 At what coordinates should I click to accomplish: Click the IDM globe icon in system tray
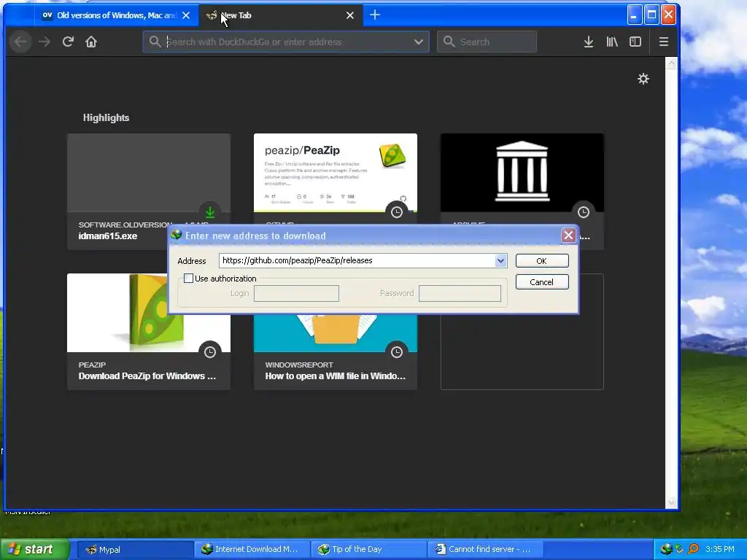pos(666,549)
